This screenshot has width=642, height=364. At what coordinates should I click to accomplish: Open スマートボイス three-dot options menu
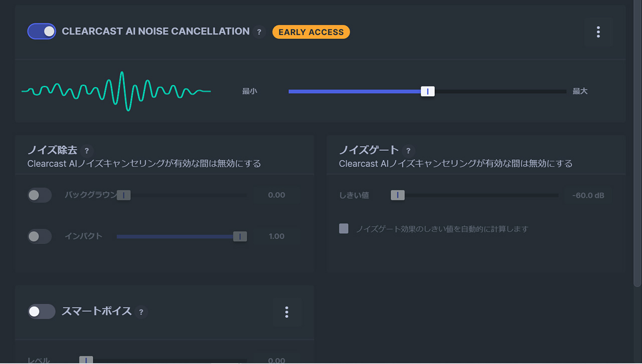[287, 312]
